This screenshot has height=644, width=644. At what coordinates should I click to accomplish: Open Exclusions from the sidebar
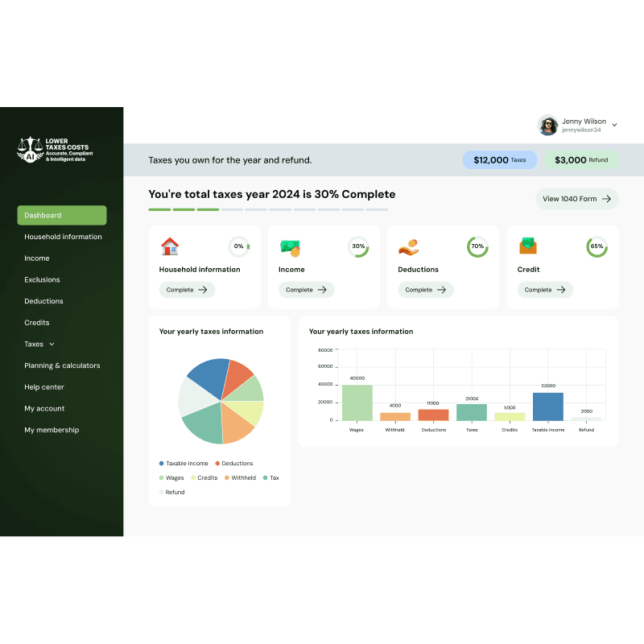coord(42,279)
